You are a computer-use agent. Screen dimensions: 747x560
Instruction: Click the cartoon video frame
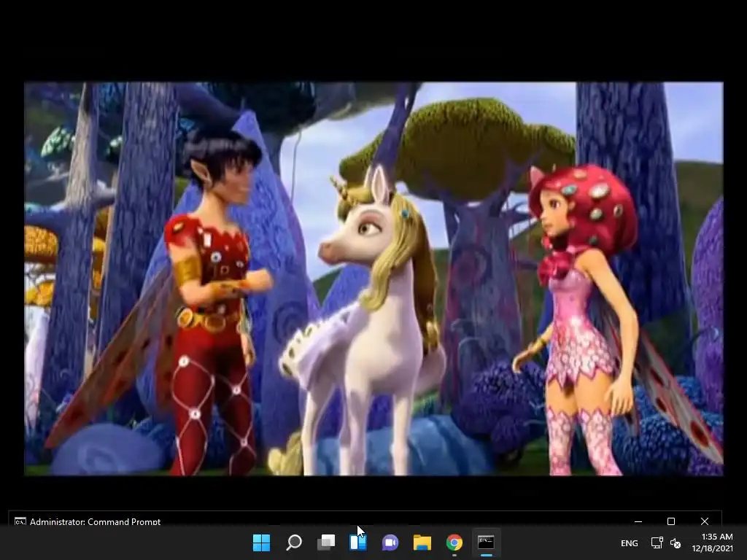(373, 279)
